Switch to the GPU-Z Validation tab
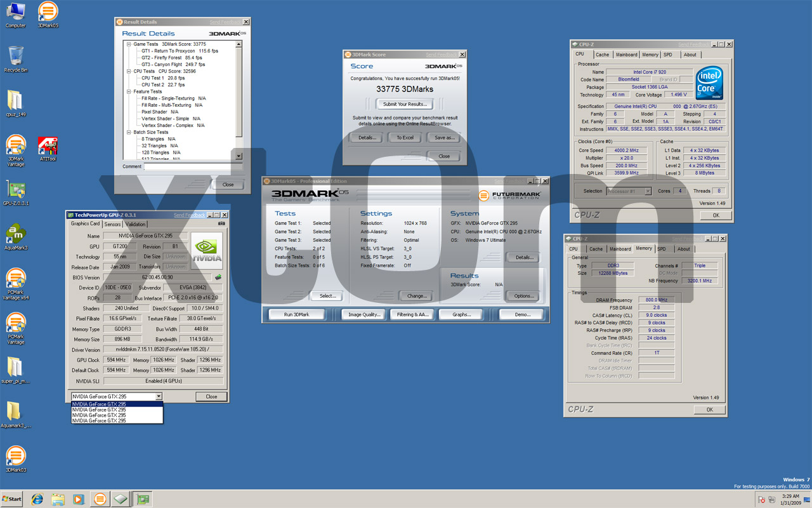The width and height of the screenshot is (812, 508). point(135,224)
